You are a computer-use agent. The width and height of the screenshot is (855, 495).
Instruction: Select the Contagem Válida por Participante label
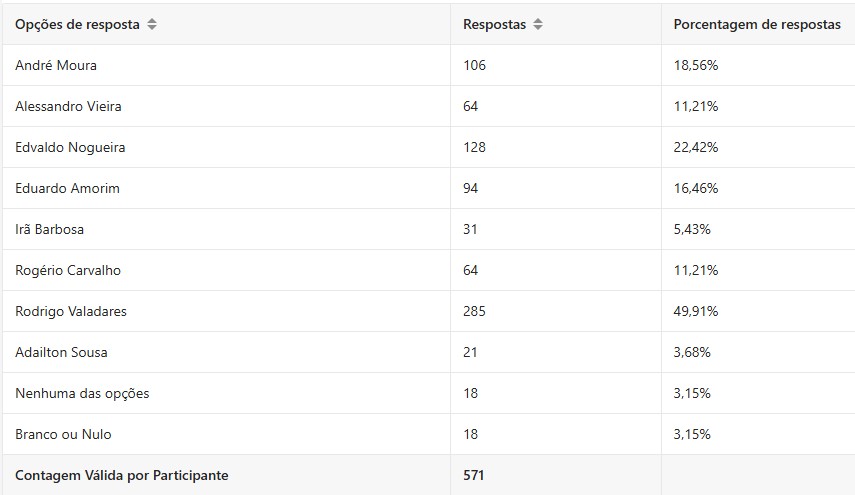(121, 475)
